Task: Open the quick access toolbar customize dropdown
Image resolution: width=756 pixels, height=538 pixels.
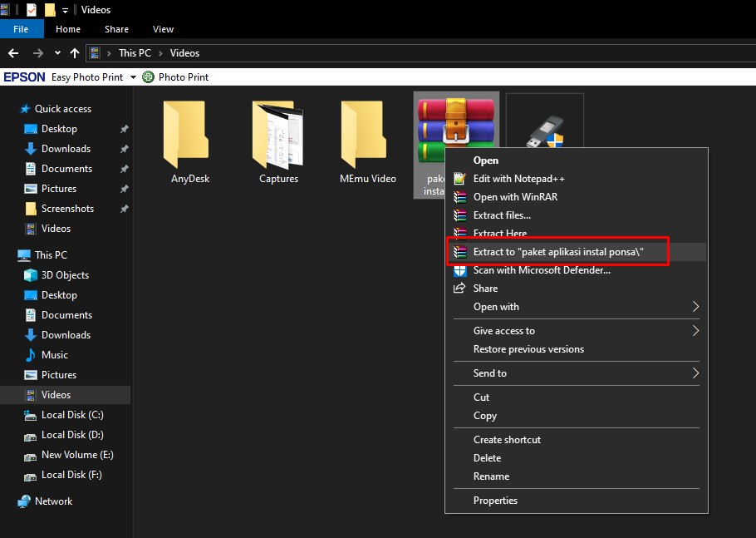Action: 65,10
